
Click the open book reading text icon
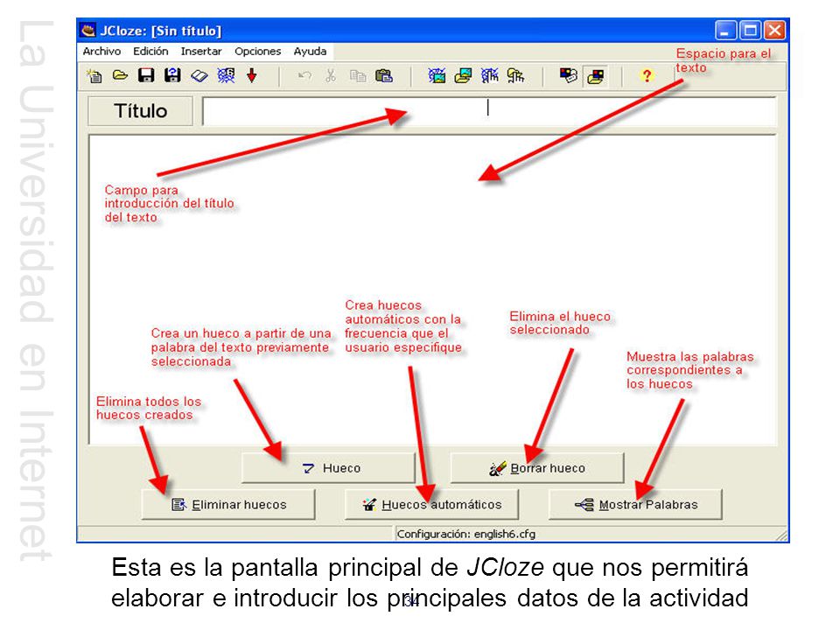[x=199, y=75]
